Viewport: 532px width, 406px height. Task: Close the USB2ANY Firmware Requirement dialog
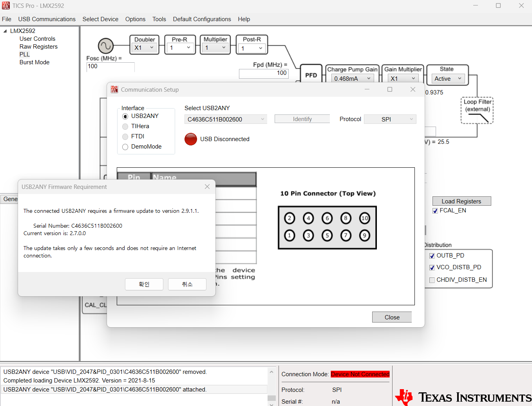pyautogui.click(x=207, y=187)
